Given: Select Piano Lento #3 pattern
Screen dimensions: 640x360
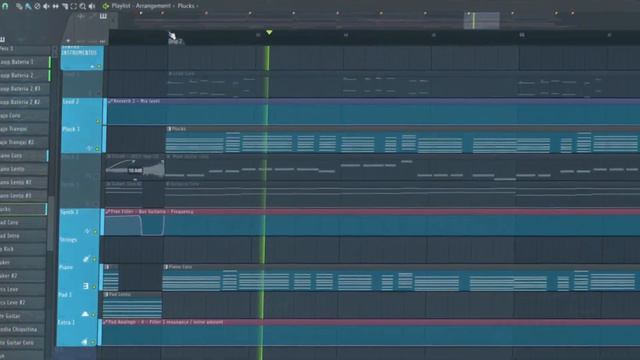Looking at the screenshot, I should [x=24, y=196].
